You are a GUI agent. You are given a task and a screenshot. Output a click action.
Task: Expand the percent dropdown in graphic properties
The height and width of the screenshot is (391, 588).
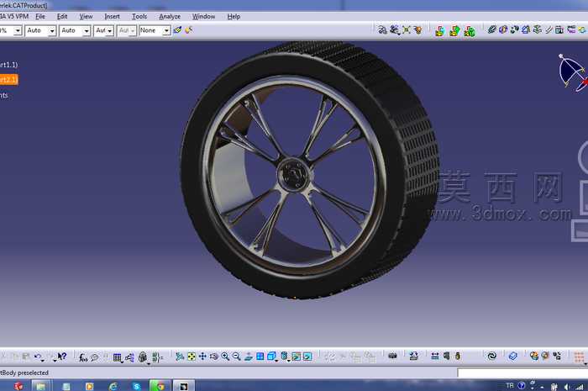click(x=18, y=31)
